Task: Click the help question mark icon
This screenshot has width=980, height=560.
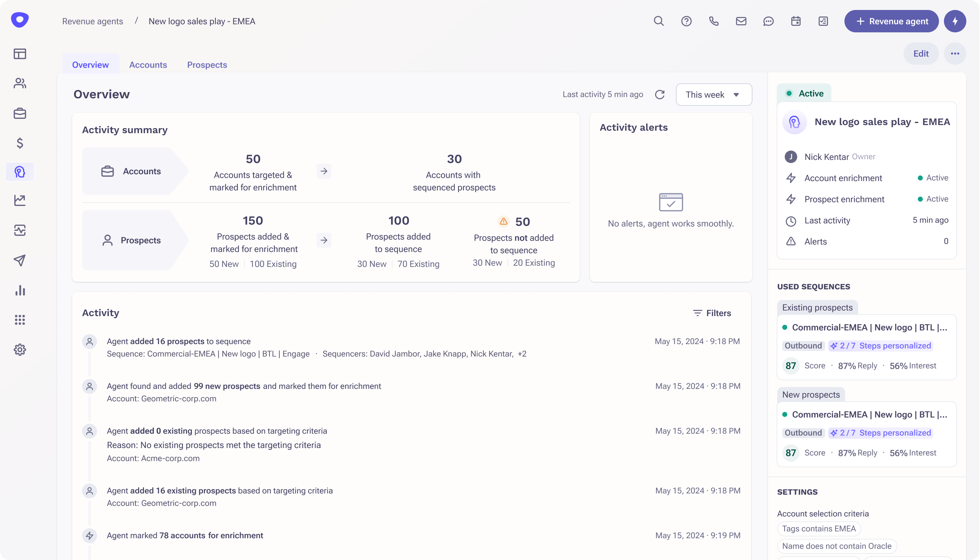Action: 686,21
